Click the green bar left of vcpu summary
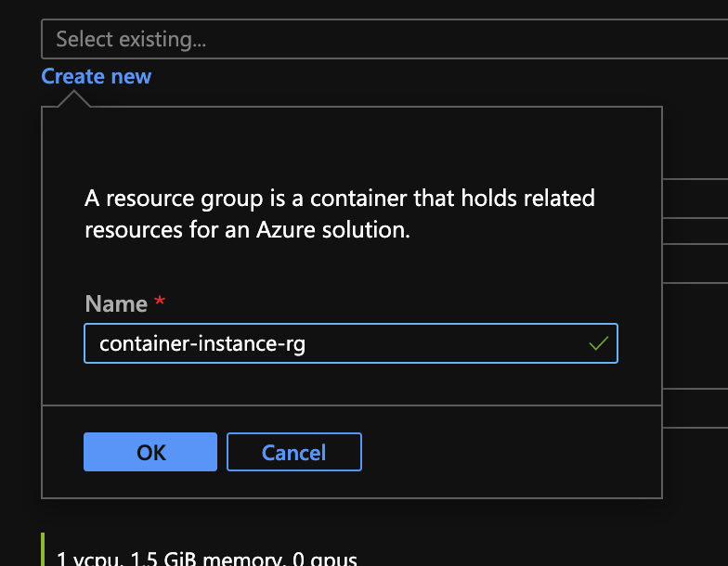 43,549
